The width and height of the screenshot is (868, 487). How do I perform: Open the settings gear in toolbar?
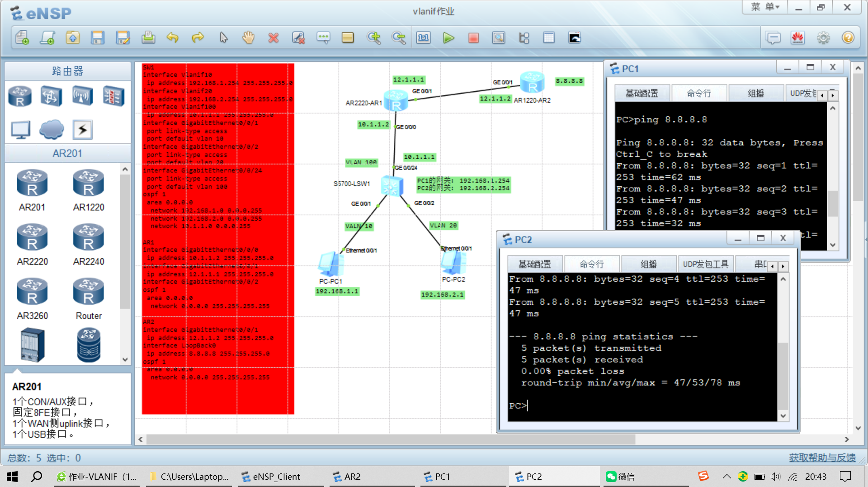click(x=823, y=38)
